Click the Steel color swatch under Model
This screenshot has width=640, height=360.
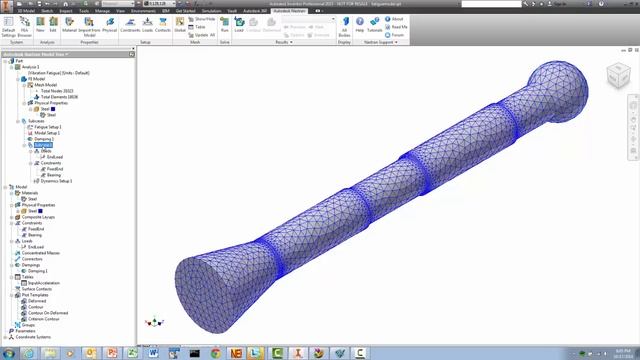40,211
